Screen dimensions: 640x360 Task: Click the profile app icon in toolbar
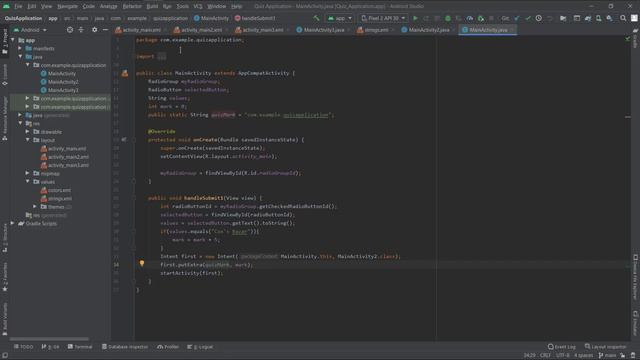click(x=470, y=18)
